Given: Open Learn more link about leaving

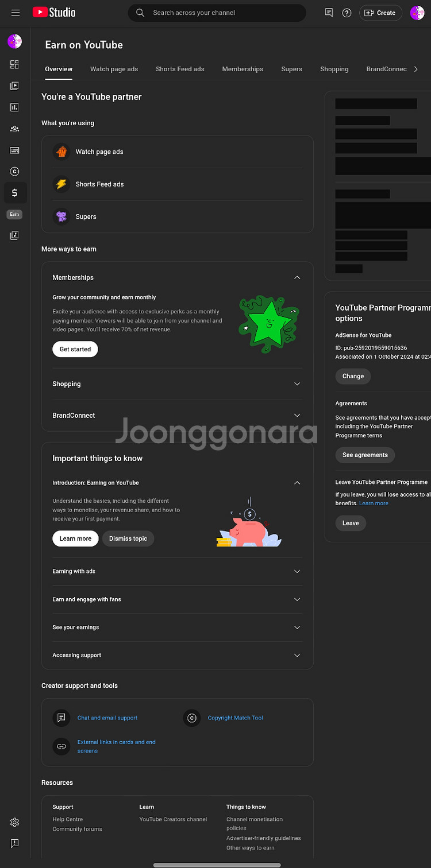Looking at the screenshot, I should pyautogui.click(x=374, y=503).
